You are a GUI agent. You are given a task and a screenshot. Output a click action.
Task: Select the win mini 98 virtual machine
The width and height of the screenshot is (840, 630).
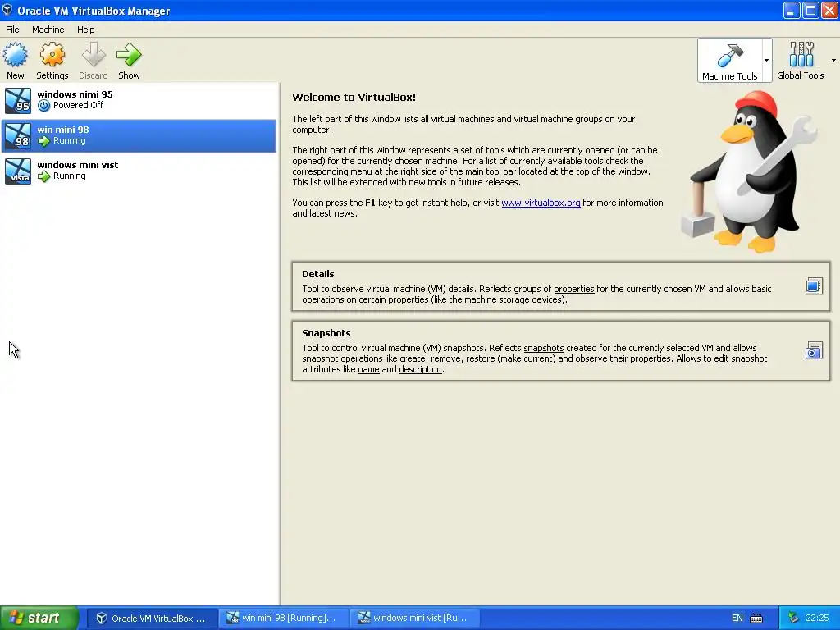[139, 135]
